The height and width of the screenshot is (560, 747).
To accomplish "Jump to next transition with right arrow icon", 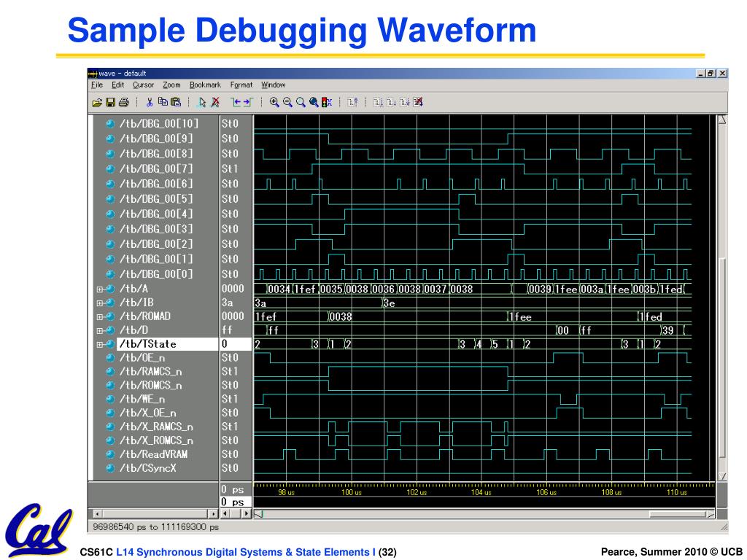I will pos(248,102).
